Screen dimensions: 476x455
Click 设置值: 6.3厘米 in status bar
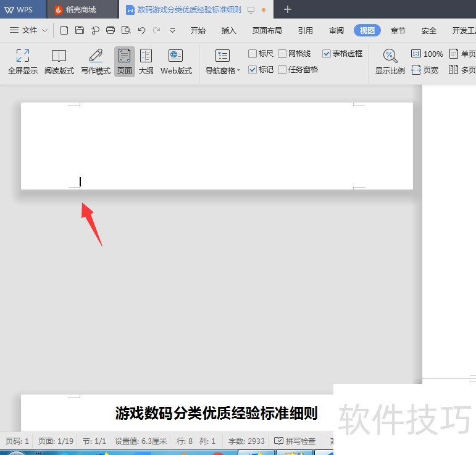141,441
